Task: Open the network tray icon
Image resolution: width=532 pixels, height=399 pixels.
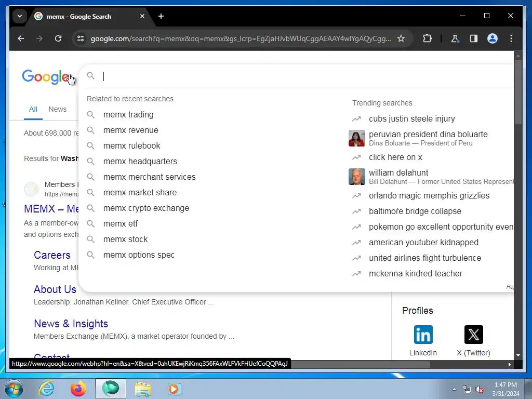Action: [467, 390]
